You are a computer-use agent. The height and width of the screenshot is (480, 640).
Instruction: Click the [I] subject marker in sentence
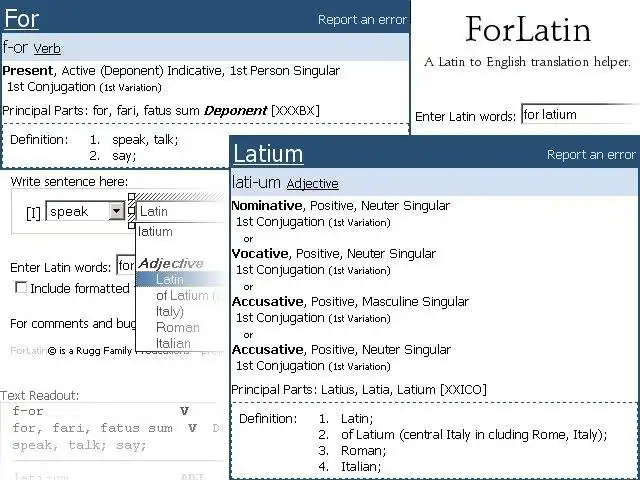[33, 213]
